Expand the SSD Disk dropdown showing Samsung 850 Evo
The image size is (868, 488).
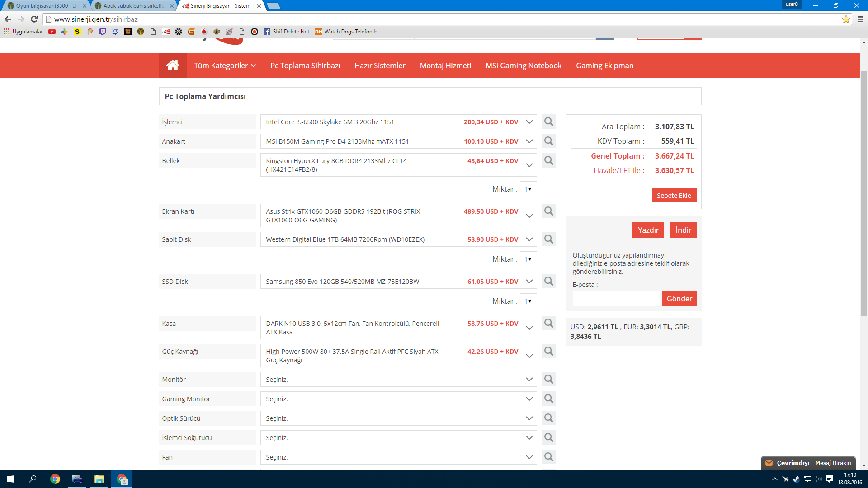(x=398, y=282)
